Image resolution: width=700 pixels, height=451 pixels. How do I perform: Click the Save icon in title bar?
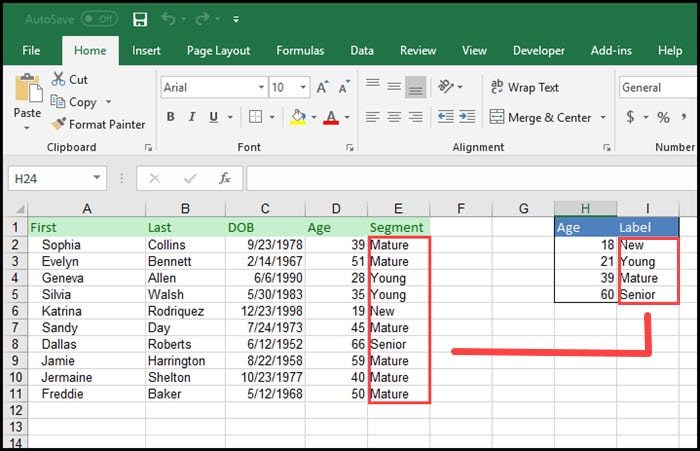(140, 19)
